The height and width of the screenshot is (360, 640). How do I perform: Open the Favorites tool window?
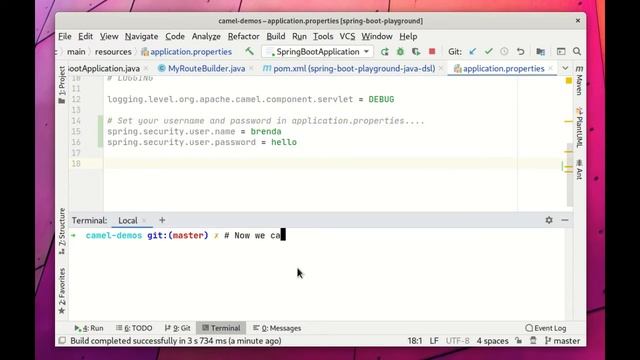coord(62,291)
